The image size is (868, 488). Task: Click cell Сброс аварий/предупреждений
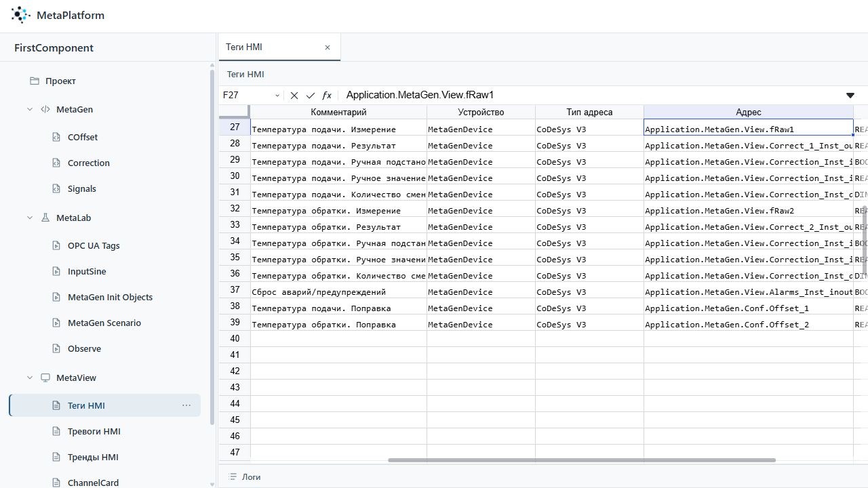coord(338,292)
